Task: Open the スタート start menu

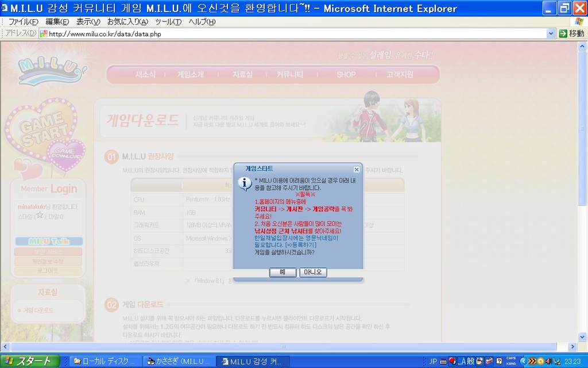Action: [30, 361]
